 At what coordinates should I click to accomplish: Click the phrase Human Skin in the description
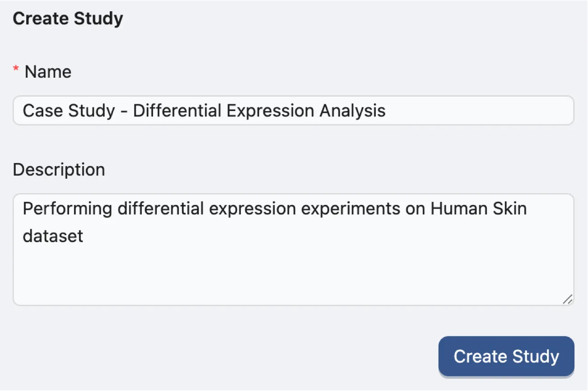(479, 208)
